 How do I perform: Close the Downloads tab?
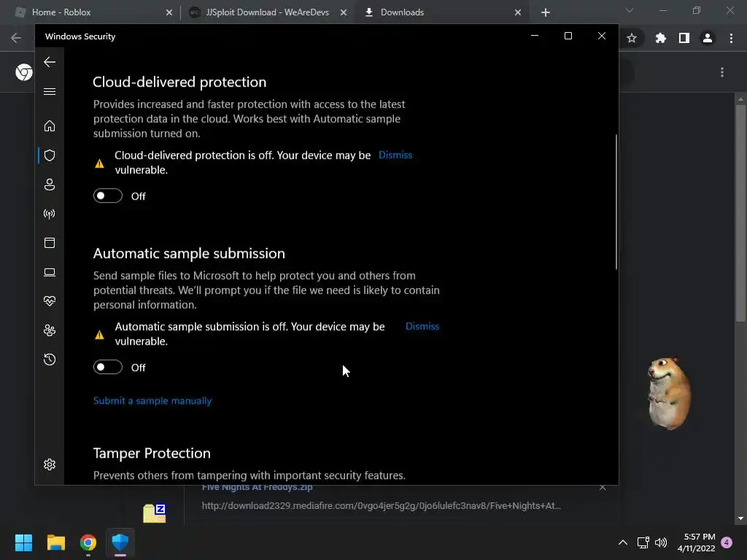(x=518, y=12)
